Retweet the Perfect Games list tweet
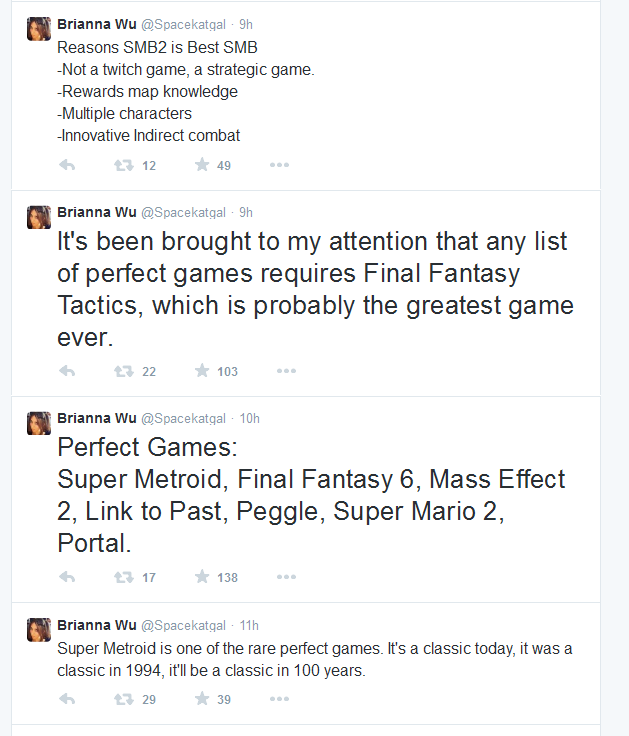The height and width of the screenshot is (736, 629). [x=124, y=577]
